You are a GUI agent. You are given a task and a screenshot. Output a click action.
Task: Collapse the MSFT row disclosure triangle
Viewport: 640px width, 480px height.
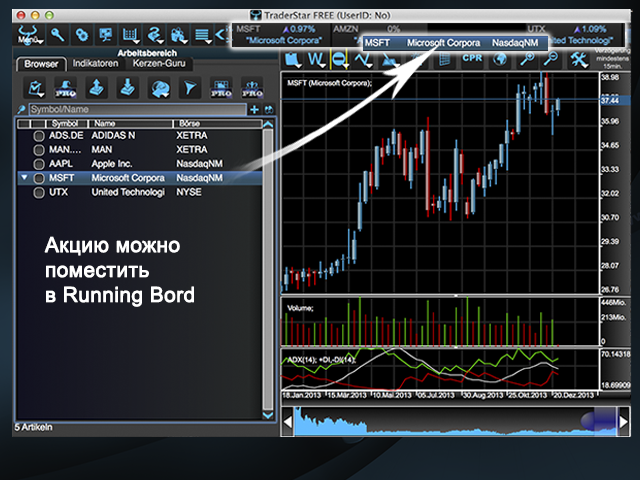tap(24, 178)
